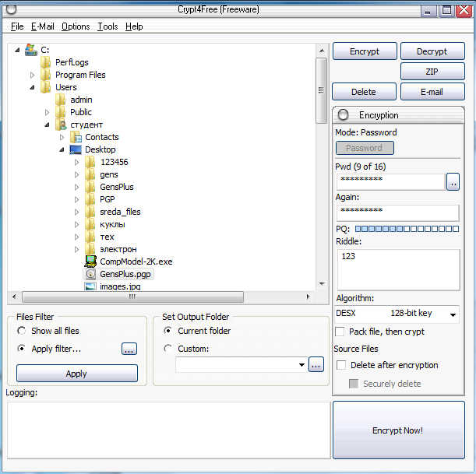This screenshot has height=474, width=476.
Task: Open the Options menu
Action: coord(76,26)
